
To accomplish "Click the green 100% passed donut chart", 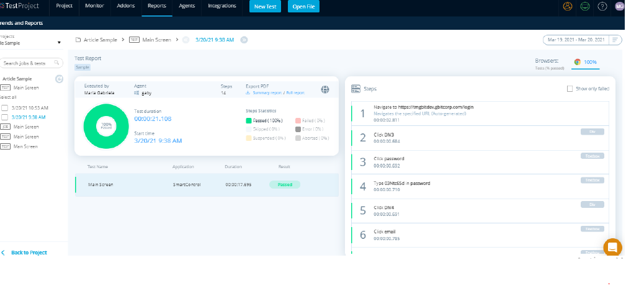I will pyautogui.click(x=106, y=126).
